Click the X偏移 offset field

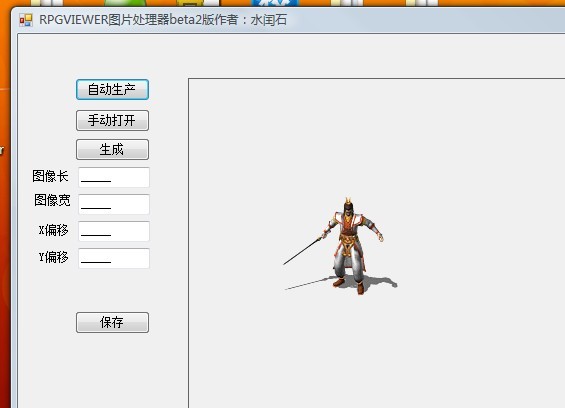tap(114, 231)
